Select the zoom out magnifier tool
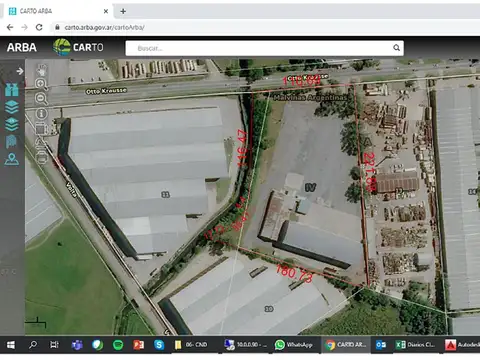This screenshot has width=480, height=360. (x=42, y=99)
